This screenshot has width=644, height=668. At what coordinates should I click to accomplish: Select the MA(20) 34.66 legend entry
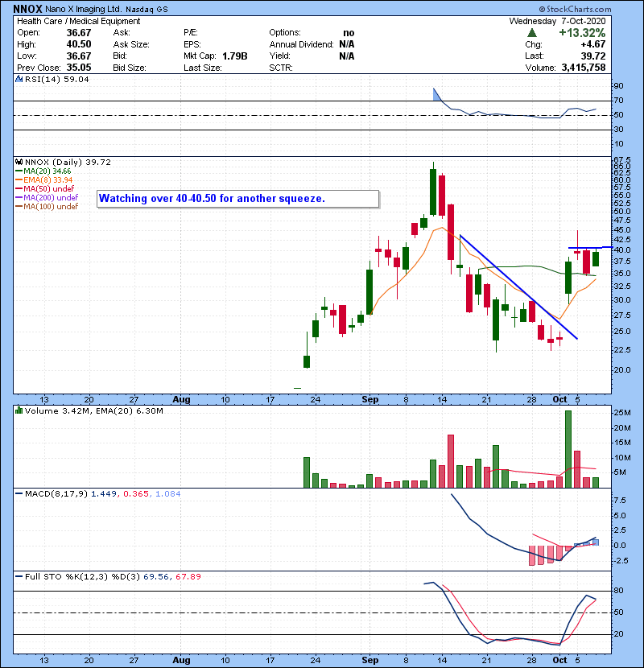[x=43, y=171]
